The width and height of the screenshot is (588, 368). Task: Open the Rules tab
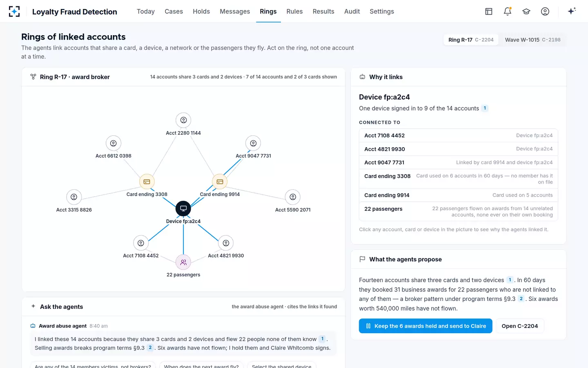(294, 11)
